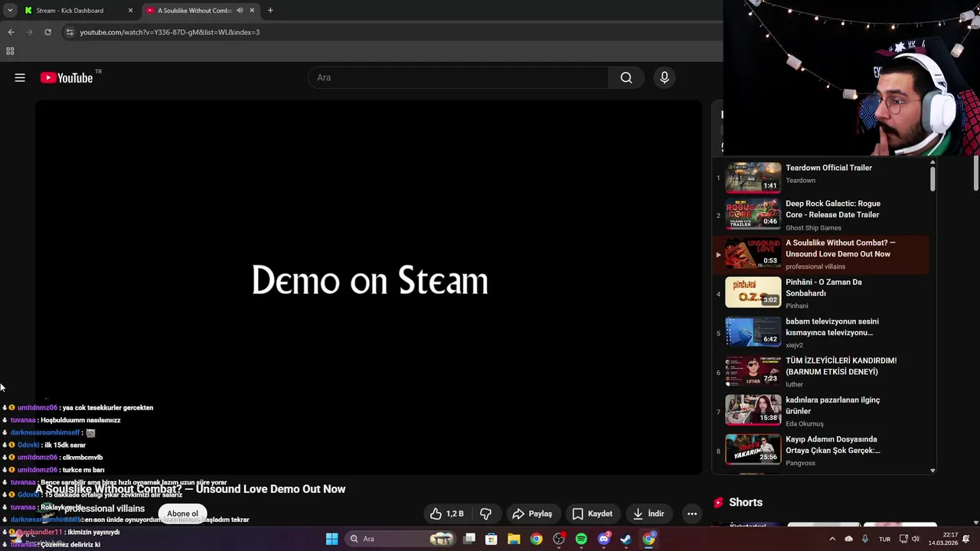Screen dimensions: 980x551
Task: Open Task View on the taskbar
Action: pyautogui.click(x=469, y=539)
